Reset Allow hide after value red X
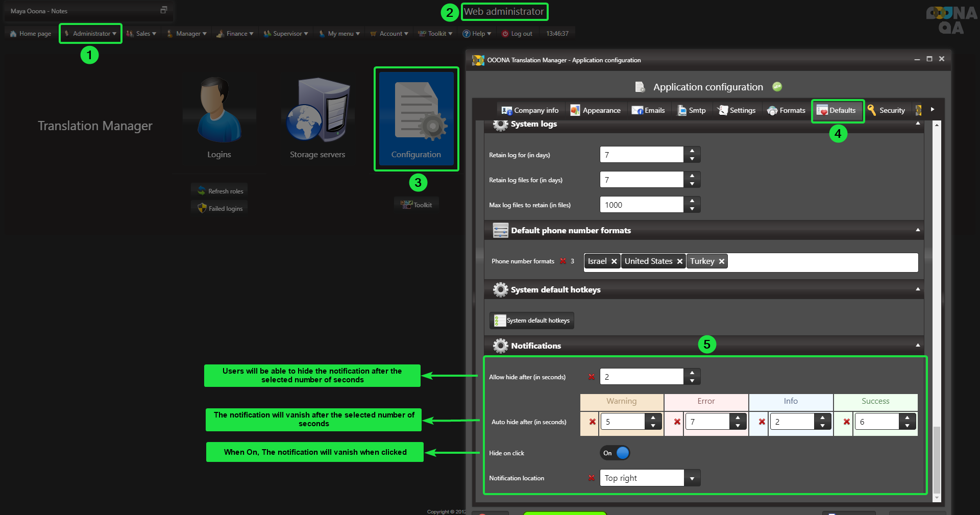This screenshot has height=515, width=980. pos(592,377)
